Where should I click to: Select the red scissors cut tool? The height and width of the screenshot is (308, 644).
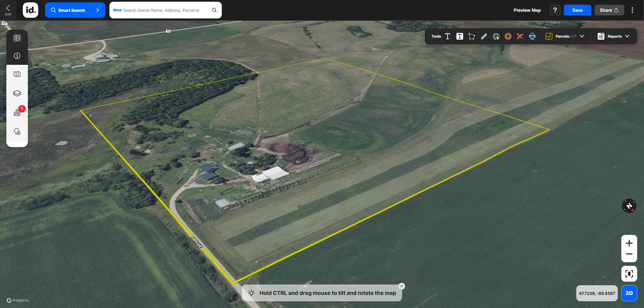point(520,36)
